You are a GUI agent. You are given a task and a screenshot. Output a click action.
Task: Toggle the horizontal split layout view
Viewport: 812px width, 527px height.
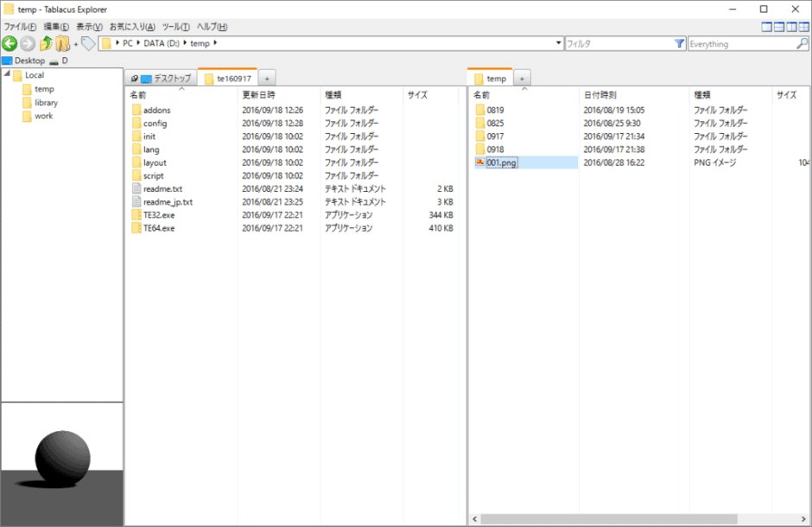pyautogui.click(x=779, y=27)
